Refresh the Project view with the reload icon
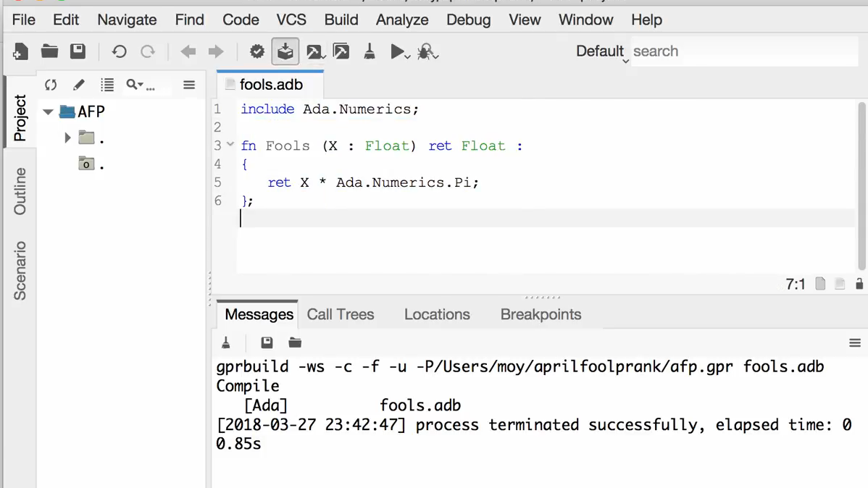The height and width of the screenshot is (488, 868). pyautogui.click(x=51, y=85)
